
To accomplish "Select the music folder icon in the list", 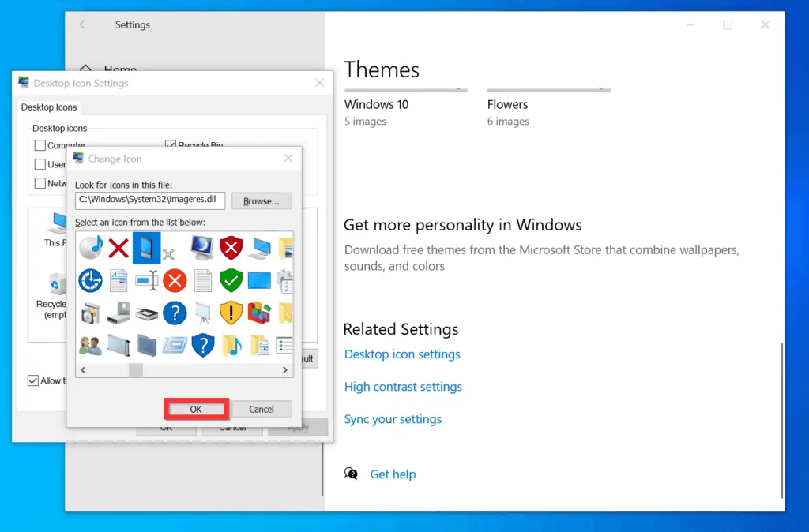I will click(232, 346).
